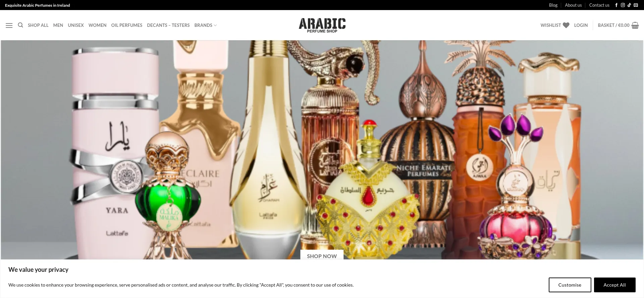Accept all cookies
Image resolution: width=644 pixels, height=298 pixels.
[615, 285]
